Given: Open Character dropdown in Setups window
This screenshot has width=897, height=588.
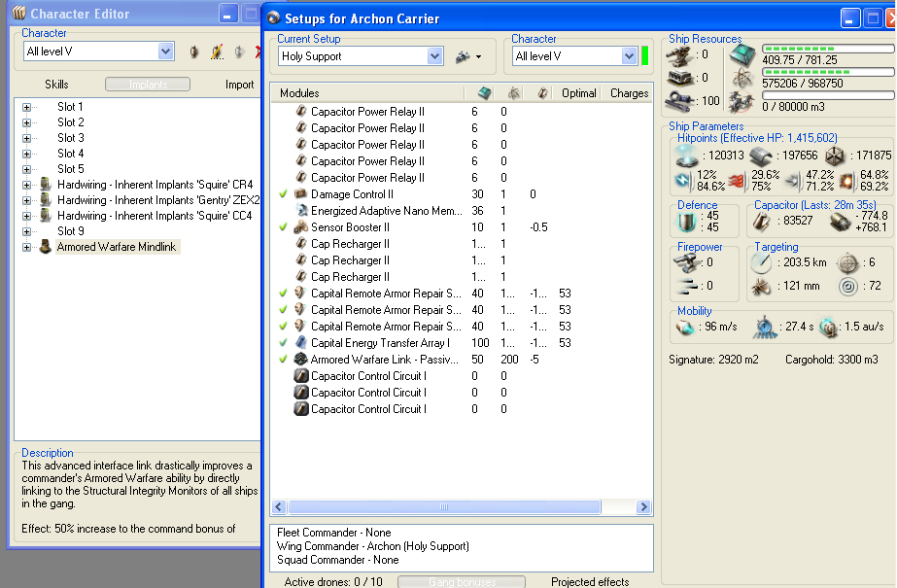Looking at the screenshot, I should 630,56.
